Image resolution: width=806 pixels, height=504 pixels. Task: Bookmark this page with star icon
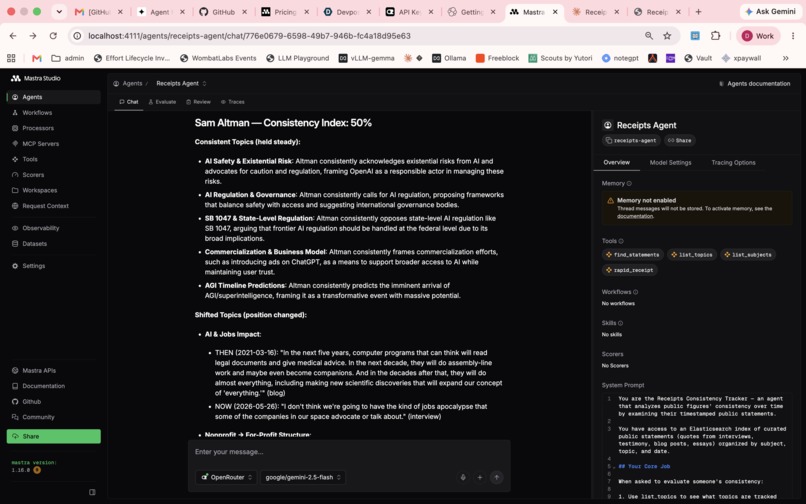tap(667, 36)
